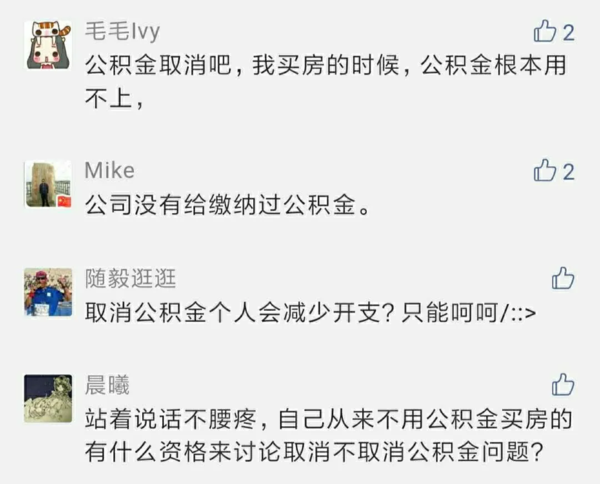Screen dimensions: 600x484
Task: Like 随毅逛逛's comment with thumbs-up
Action: 563,278
